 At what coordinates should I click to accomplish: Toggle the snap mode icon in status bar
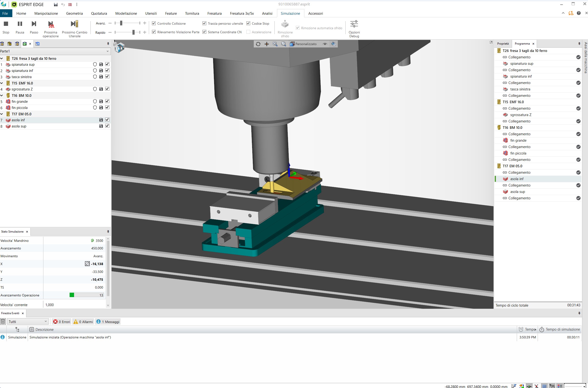[x=529, y=386]
